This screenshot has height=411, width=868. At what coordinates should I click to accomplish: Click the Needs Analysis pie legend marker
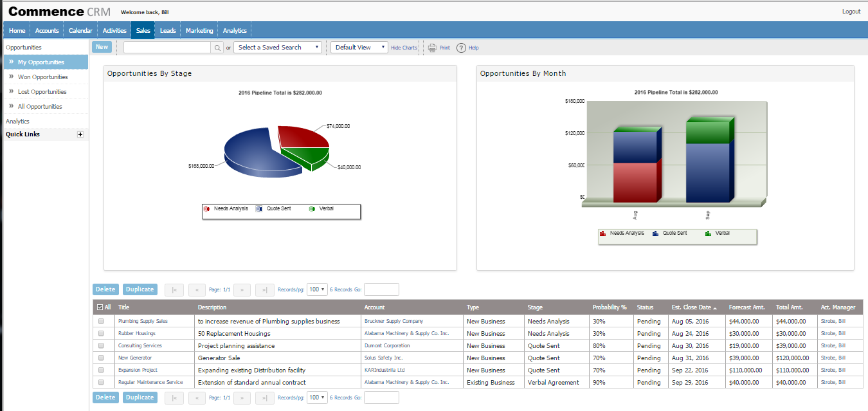[x=206, y=209]
